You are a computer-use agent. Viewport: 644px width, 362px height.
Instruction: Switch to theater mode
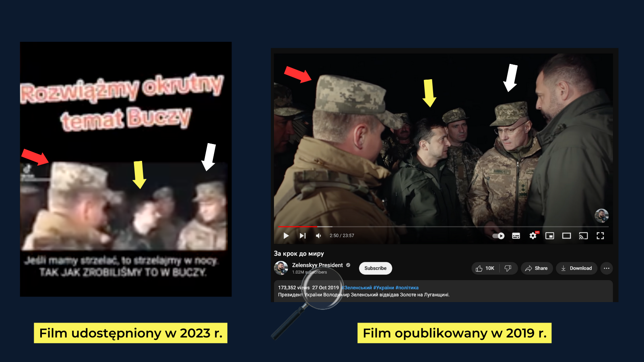[x=567, y=236]
